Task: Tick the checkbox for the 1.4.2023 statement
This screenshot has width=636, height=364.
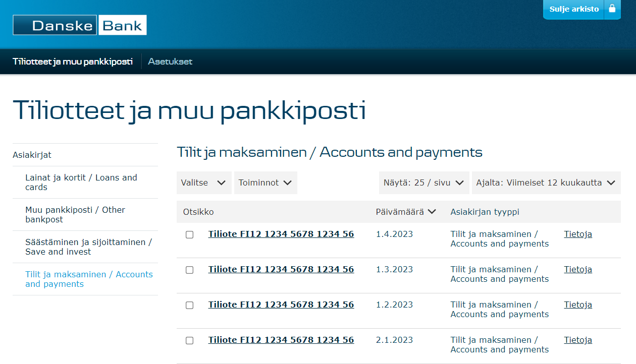Action: click(x=189, y=234)
